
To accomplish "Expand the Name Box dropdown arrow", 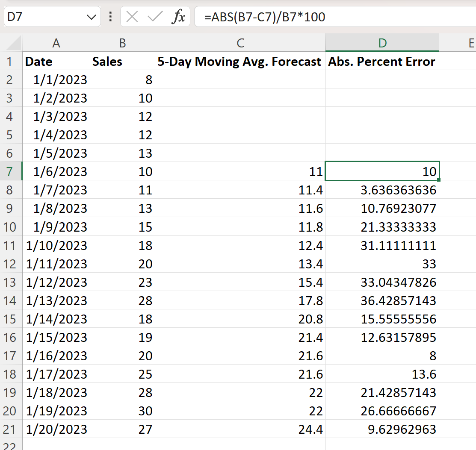I will (91, 17).
